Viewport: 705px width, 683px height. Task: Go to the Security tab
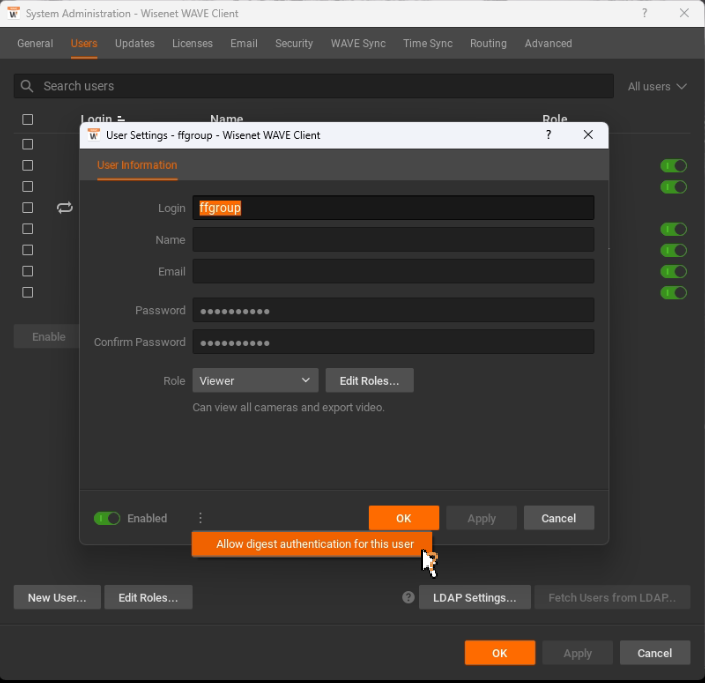click(x=294, y=43)
